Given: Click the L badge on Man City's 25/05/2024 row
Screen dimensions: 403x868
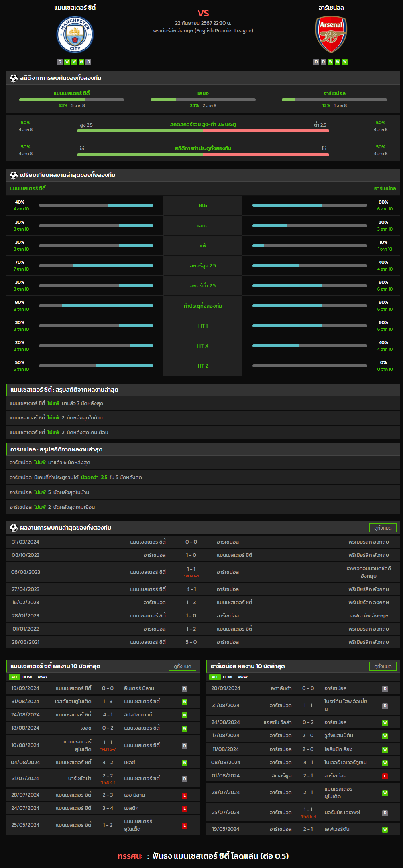Looking at the screenshot, I should pyautogui.click(x=185, y=826).
